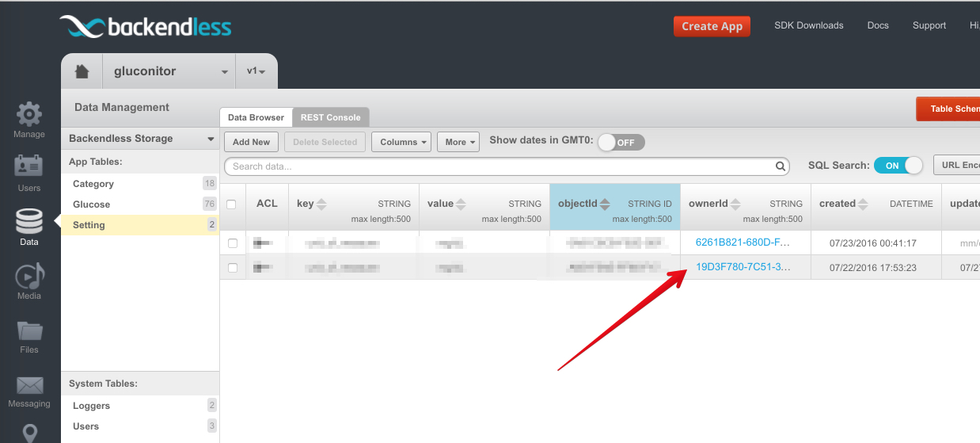
Task: Open the Media sidebar icon
Action: click(29, 275)
